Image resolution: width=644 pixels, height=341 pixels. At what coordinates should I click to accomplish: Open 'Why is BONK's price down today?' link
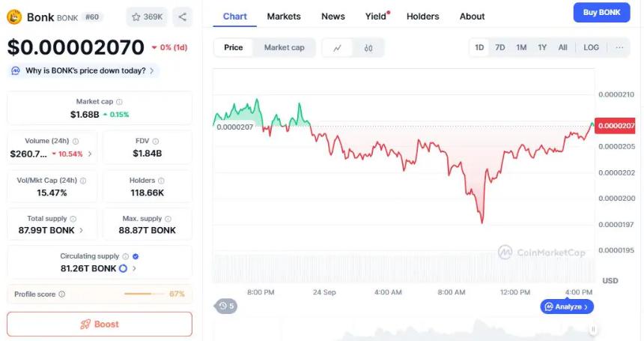(84, 70)
